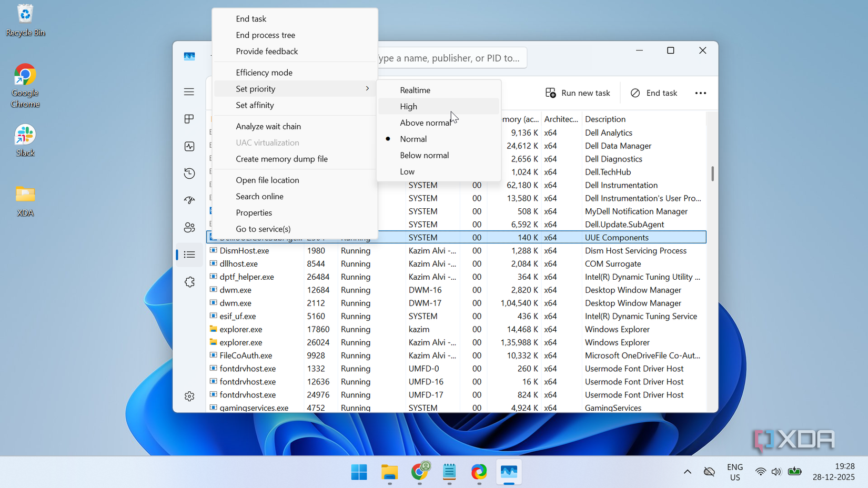Open the Performance page icon

[189, 147]
